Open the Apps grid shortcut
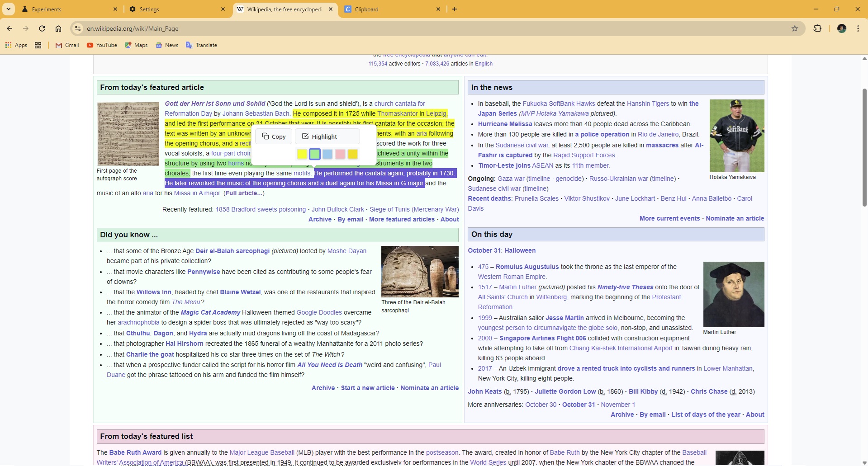 tap(16, 45)
